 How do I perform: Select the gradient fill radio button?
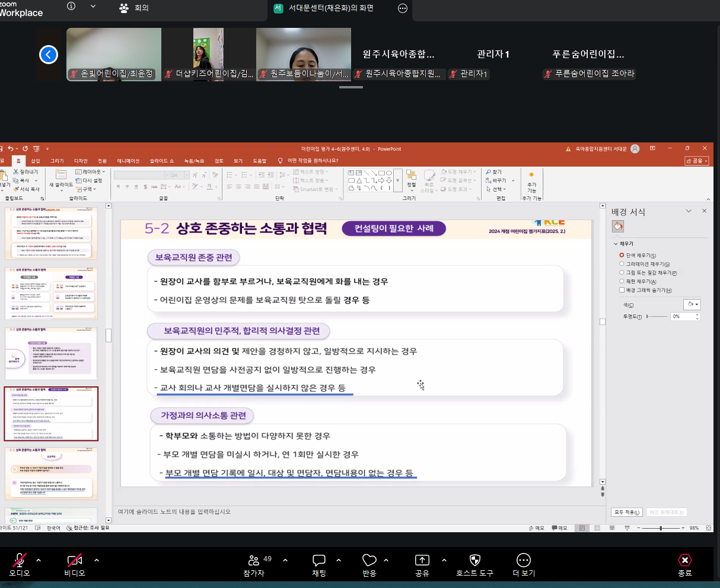pyautogui.click(x=622, y=264)
